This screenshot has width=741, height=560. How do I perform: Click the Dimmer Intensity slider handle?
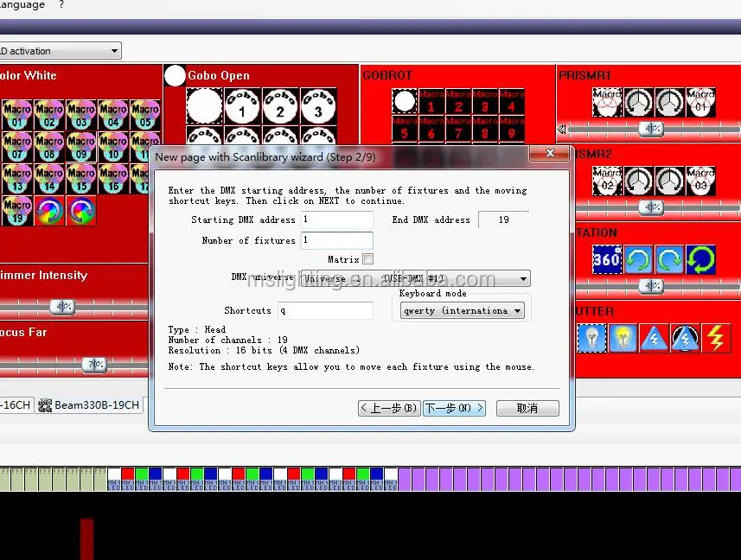61,307
